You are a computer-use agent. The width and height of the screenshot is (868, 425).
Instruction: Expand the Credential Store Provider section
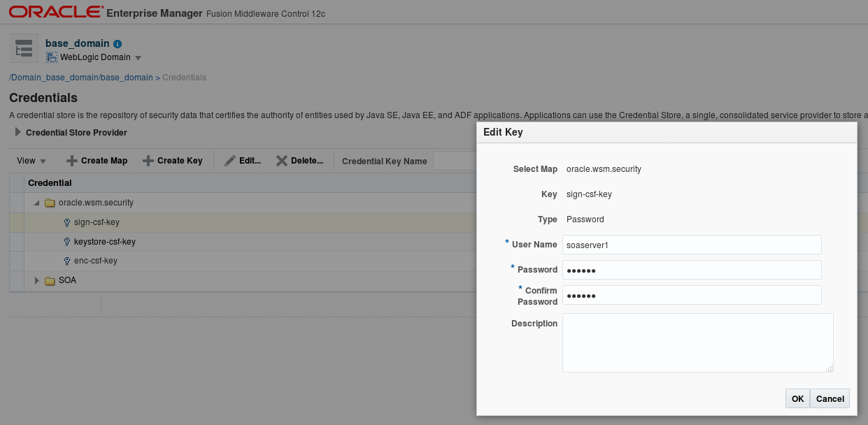point(17,132)
